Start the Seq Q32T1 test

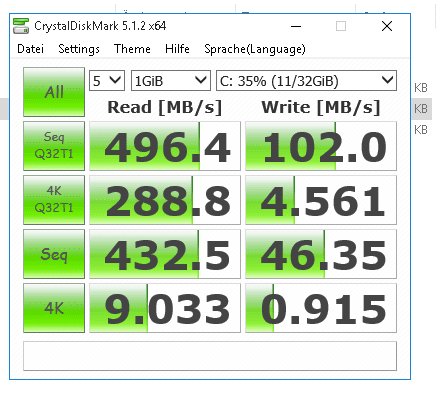pyautogui.click(x=54, y=146)
